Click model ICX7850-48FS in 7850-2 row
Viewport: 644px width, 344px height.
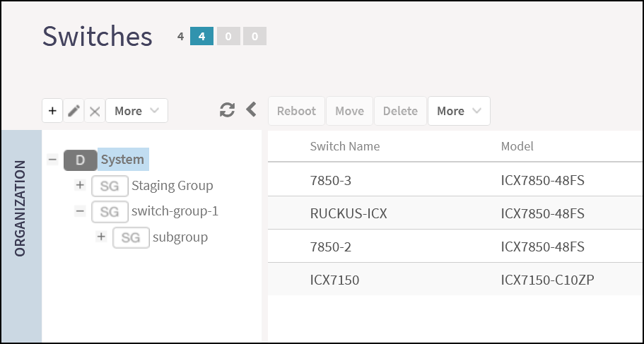(542, 247)
